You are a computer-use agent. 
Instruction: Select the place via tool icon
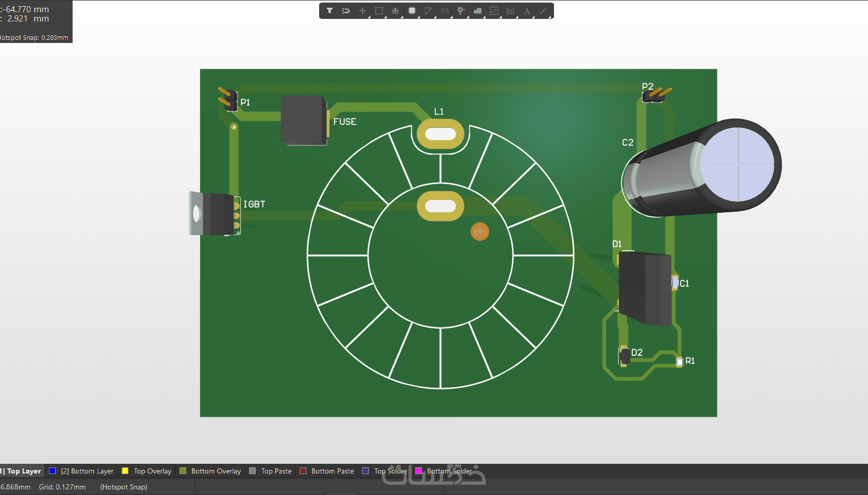[461, 11]
